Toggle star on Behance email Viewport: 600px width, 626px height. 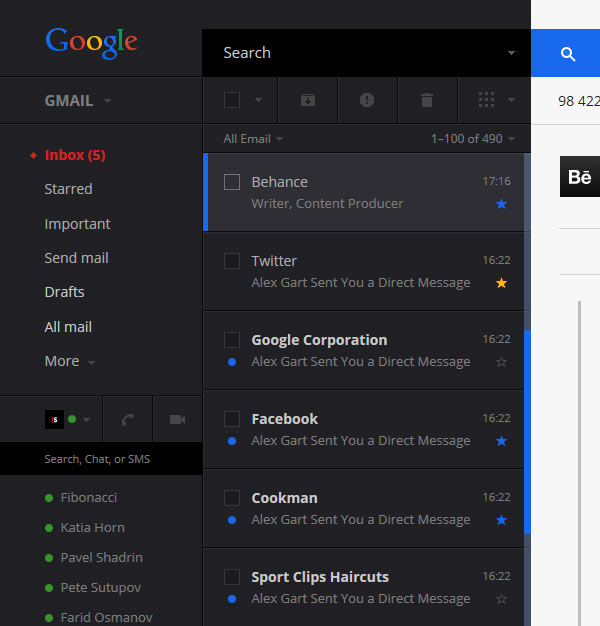[501, 204]
